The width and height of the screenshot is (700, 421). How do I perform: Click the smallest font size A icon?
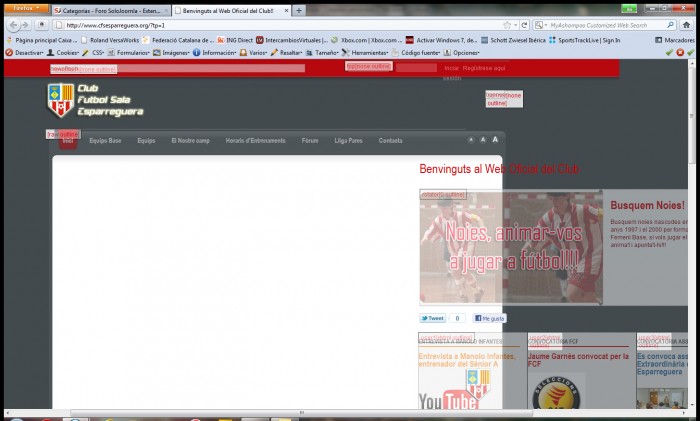tap(470, 141)
